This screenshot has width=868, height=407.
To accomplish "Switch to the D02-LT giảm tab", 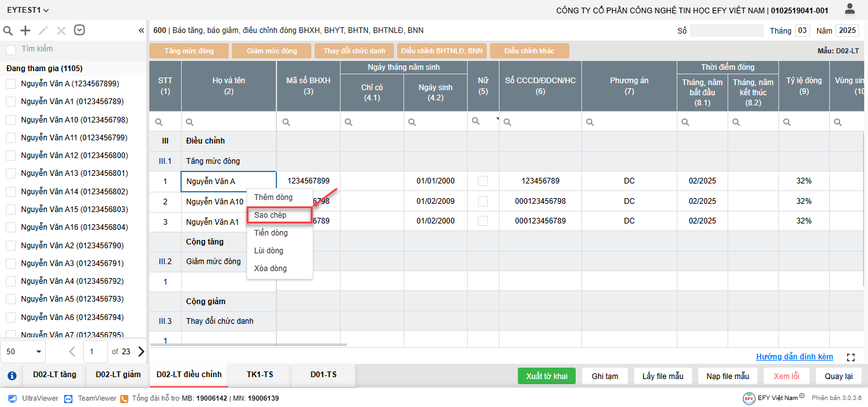I will coord(118,375).
